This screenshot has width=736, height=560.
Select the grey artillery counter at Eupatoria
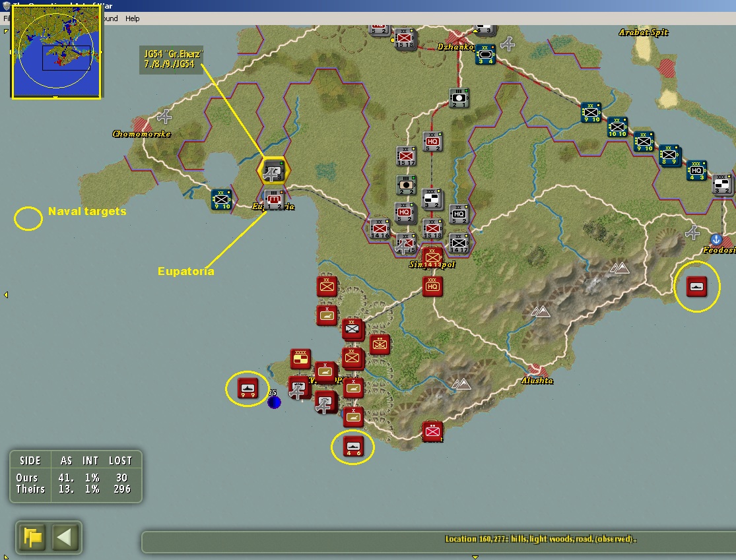(x=274, y=199)
